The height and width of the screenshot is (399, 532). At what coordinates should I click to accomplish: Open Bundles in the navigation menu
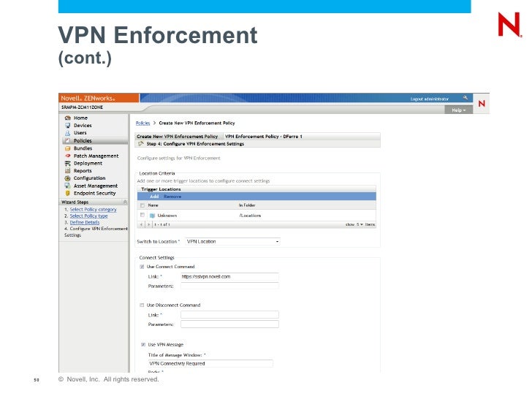(83, 148)
